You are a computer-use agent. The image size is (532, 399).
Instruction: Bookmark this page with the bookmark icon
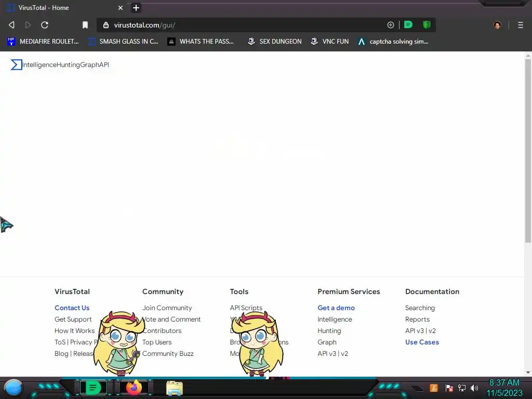coord(85,25)
